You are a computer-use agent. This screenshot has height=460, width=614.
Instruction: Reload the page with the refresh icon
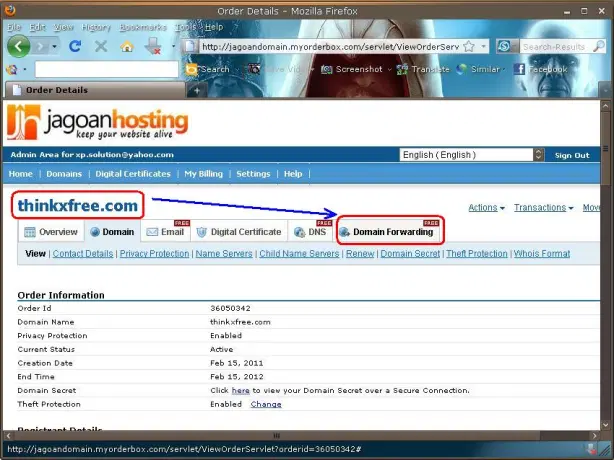coord(75,46)
